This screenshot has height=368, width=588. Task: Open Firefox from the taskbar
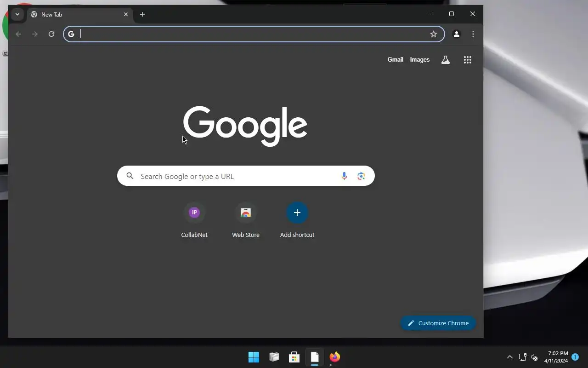pyautogui.click(x=335, y=357)
